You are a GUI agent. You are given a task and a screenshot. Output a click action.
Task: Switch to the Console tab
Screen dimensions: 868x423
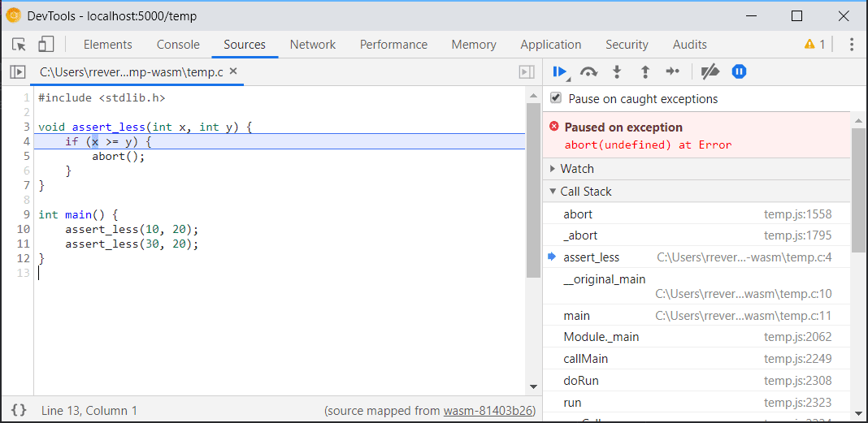(178, 45)
